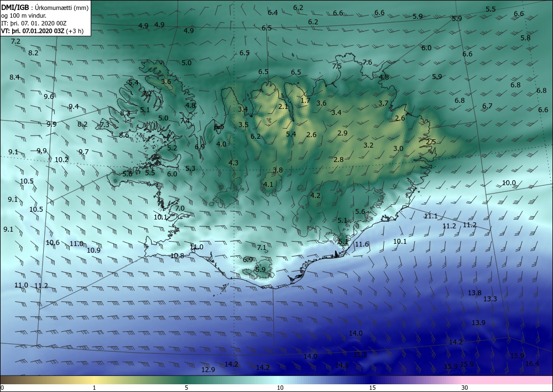
Task: Select the map value 10.6
Action: coord(53,243)
